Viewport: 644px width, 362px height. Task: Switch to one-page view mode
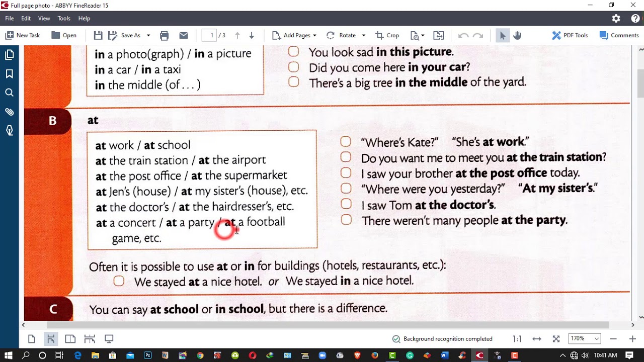coord(31,339)
